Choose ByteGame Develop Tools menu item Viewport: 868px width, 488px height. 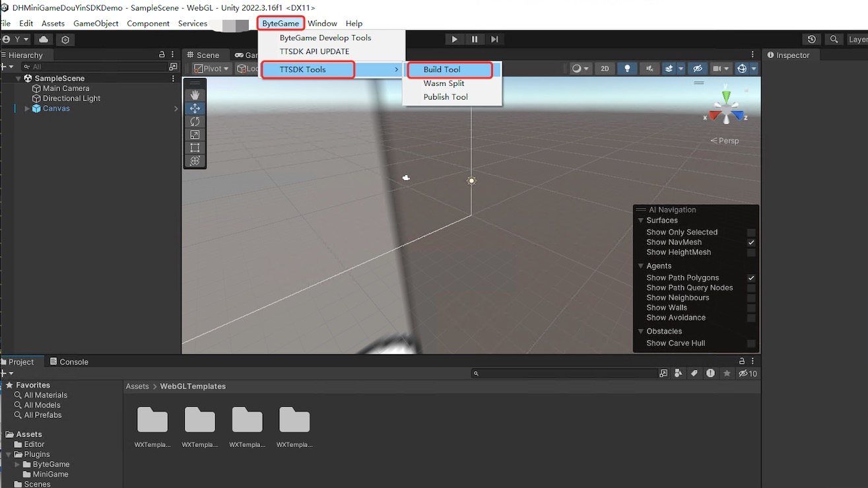tap(325, 38)
